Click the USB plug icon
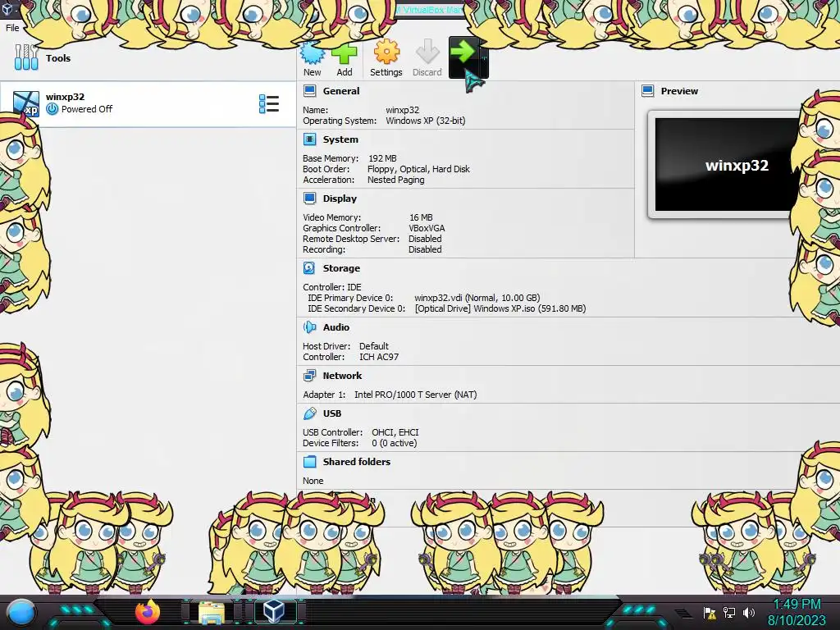840x630 pixels. tap(309, 413)
